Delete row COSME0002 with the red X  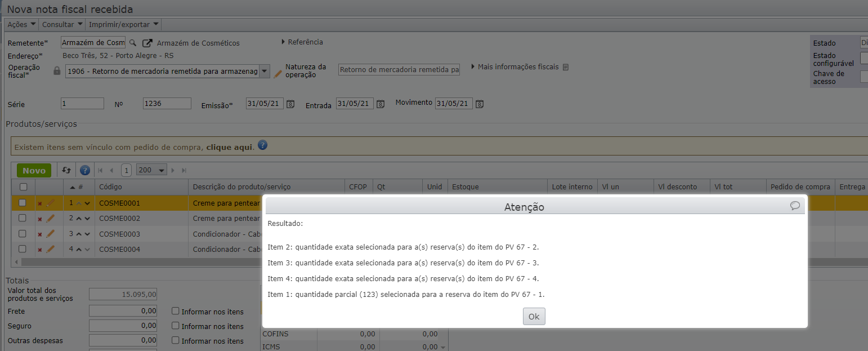tap(39, 219)
